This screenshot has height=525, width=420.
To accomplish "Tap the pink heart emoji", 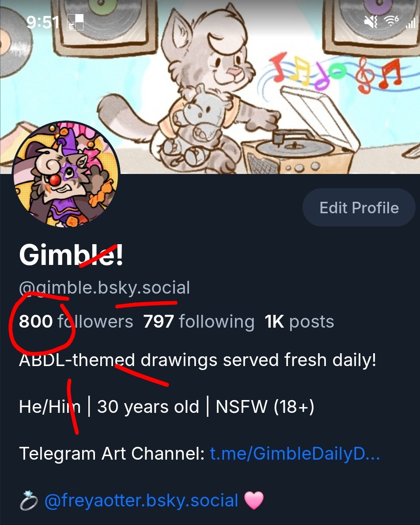I will click(254, 501).
